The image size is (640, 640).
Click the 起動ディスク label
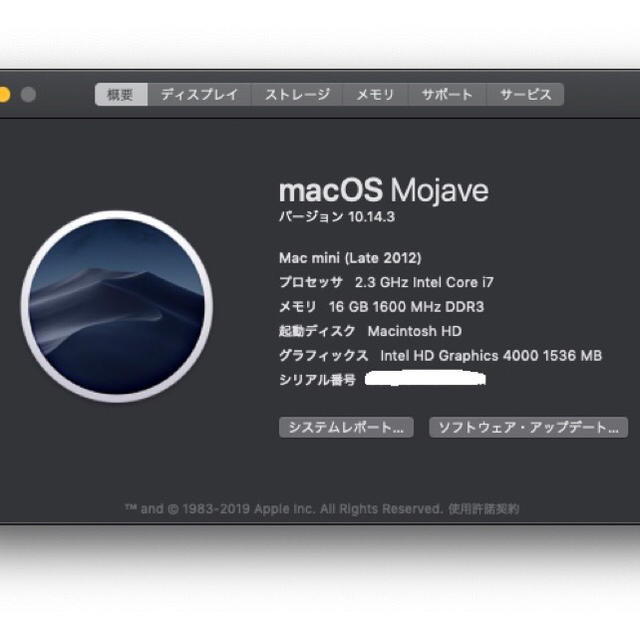317,331
